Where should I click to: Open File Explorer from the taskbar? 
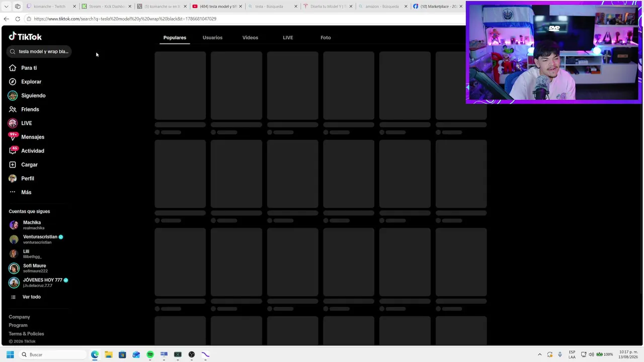[x=108, y=354]
